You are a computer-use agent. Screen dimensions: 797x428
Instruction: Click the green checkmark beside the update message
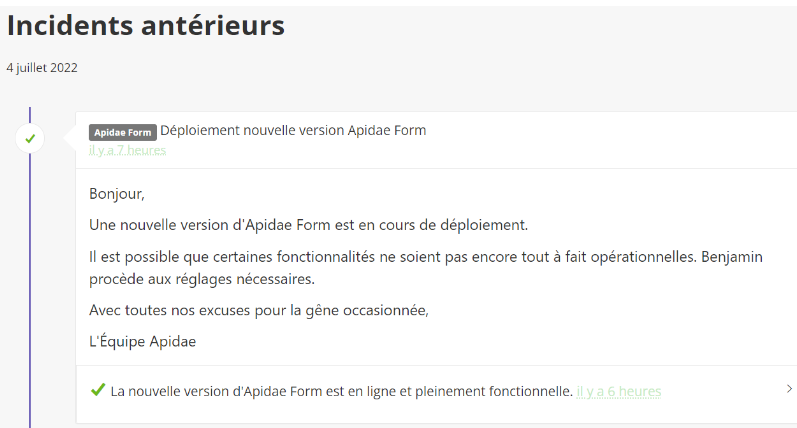[x=98, y=390]
